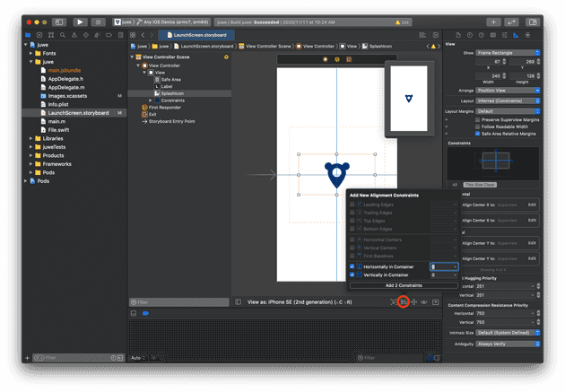Image resolution: width=565 pixels, height=392 pixels.
Task: Open the Library with the plus button
Action: click(x=493, y=22)
